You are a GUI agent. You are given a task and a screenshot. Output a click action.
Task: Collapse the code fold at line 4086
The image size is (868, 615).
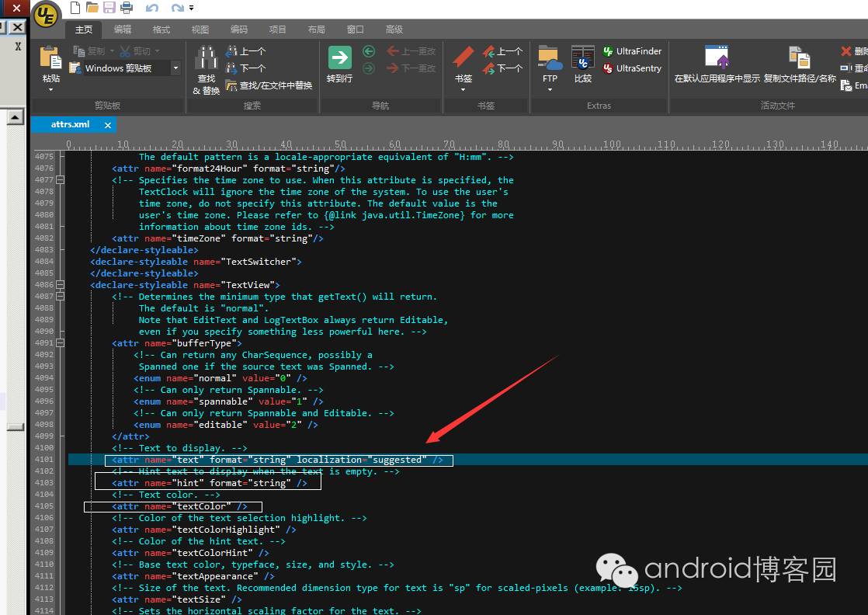[x=61, y=284]
